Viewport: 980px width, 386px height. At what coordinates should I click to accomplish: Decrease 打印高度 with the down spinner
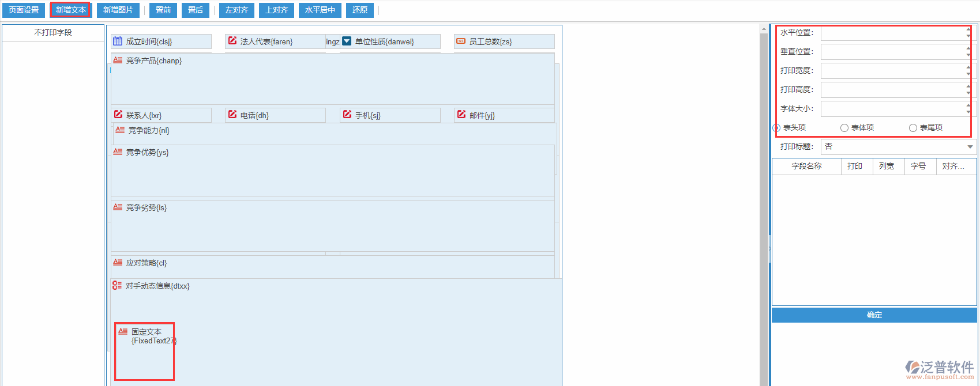pyautogui.click(x=968, y=93)
